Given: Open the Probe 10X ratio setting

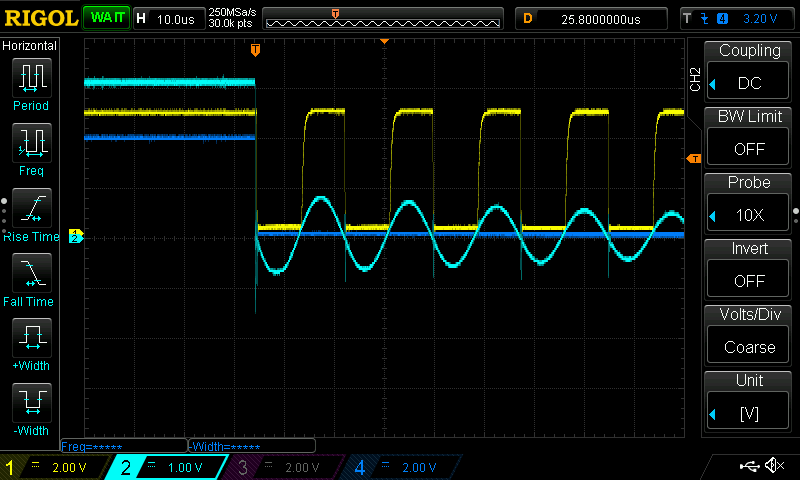Looking at the screenshot, I should (x=748, y=214).
